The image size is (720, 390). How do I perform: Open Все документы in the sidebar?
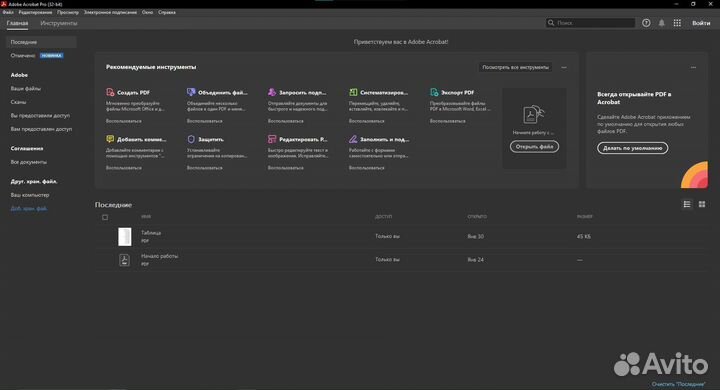point(28,162)
